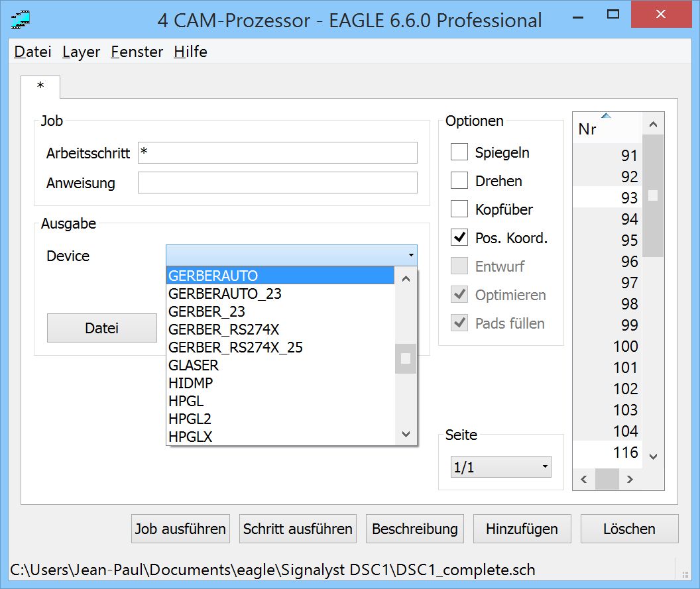Image resolution: width=700 pixels, height=589 pixels.
Task: Select layer number 96
Action: click(607, 261)
